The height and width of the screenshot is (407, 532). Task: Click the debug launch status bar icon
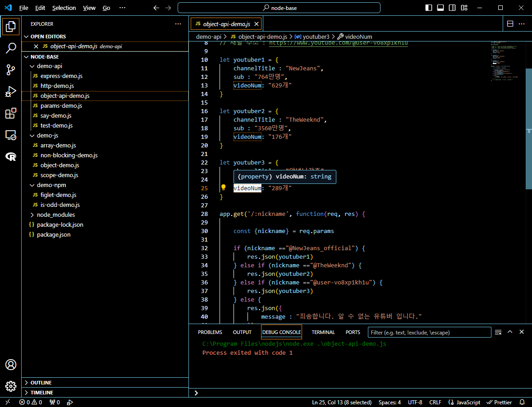pyautogui.click(x=69, y=402)
